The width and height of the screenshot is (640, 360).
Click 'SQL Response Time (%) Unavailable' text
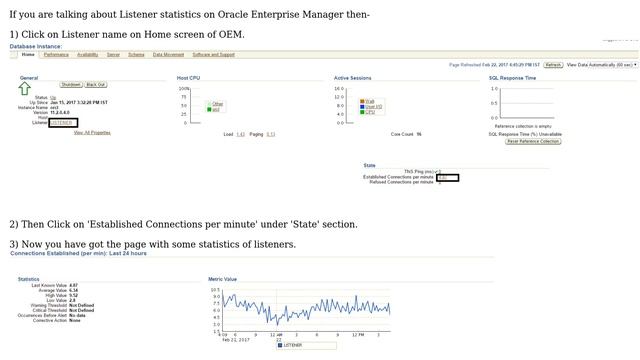525,134
